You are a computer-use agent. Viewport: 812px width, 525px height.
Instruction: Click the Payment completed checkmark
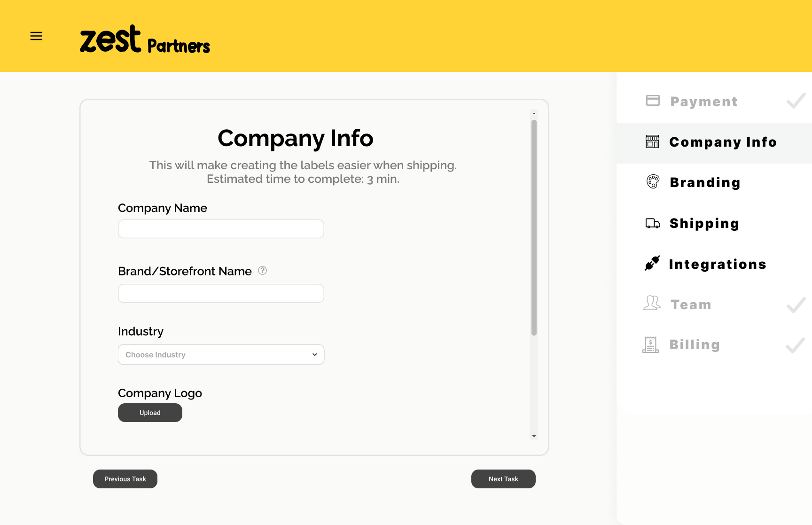click(x=796, y=101)
